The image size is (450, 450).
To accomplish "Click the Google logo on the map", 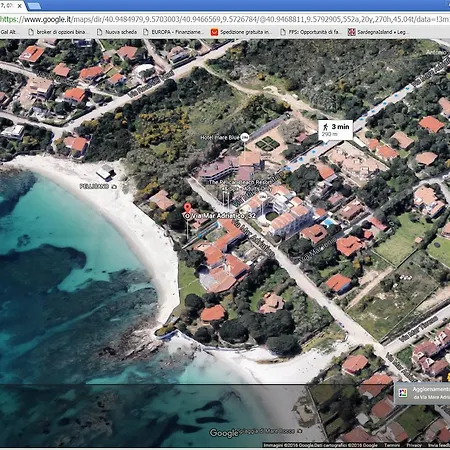I will (x=224, y=433).
